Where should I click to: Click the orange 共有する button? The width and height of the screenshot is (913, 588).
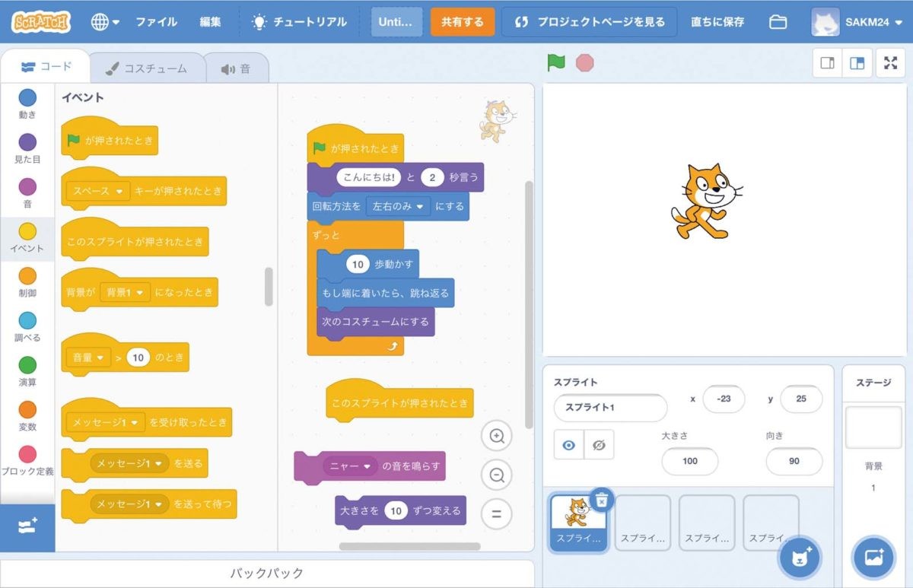pyautogui.click(x=462, y=22)
